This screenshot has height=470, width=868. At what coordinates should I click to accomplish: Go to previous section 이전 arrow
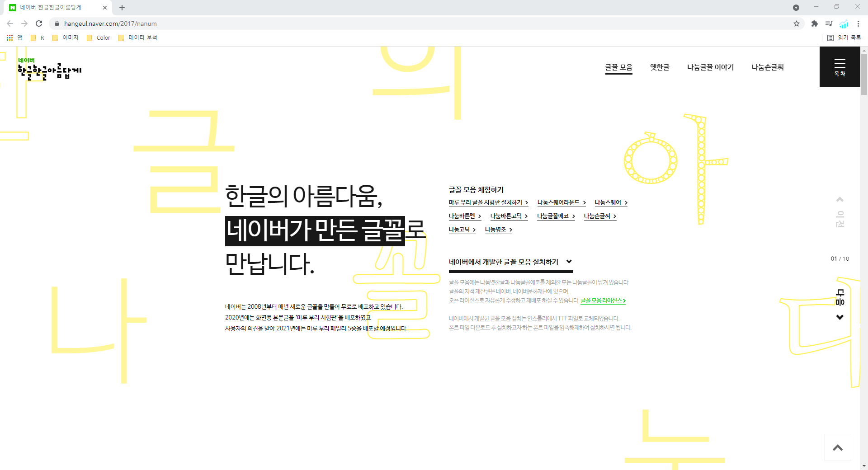coord(840,212)
